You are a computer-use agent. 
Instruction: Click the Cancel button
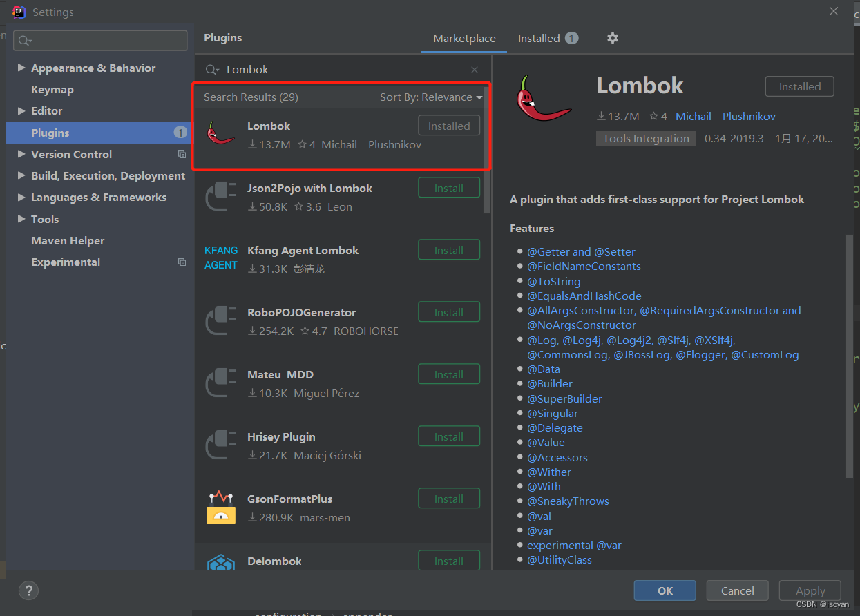(738, 590)
